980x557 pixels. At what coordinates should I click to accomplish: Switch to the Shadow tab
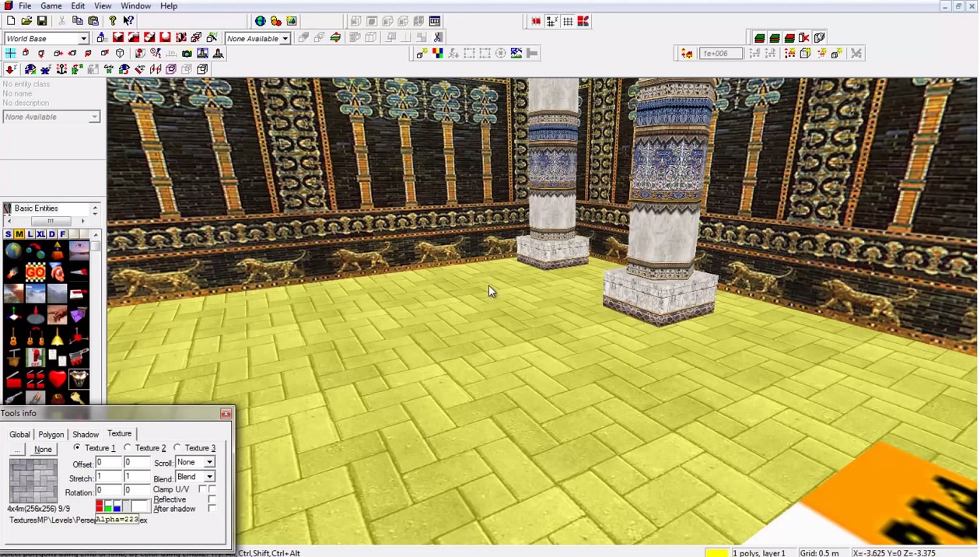[86, 435]
